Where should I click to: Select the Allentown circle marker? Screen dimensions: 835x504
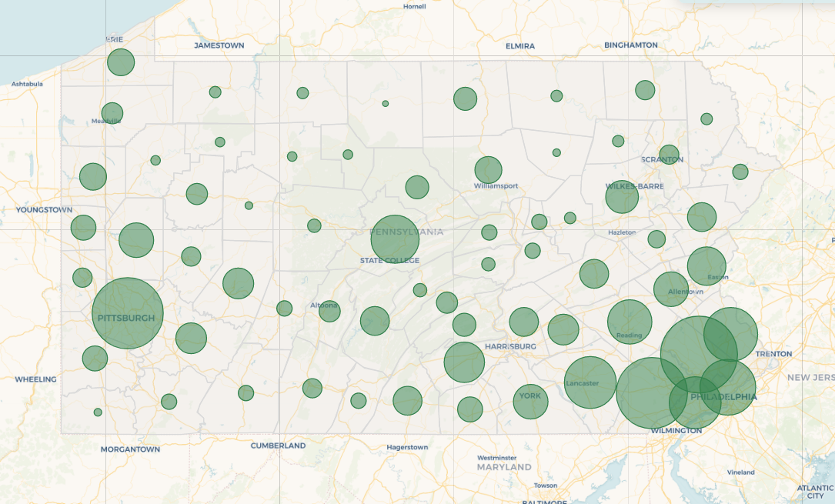[671, 289]
